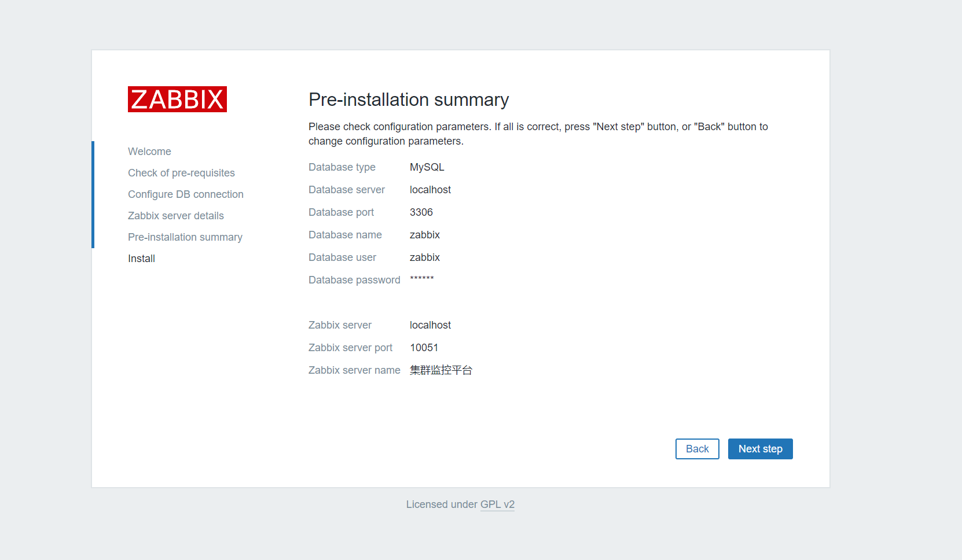Click the Zabbix server name label
The width and height of the screenshot is (962, 560).
(354, 370)
